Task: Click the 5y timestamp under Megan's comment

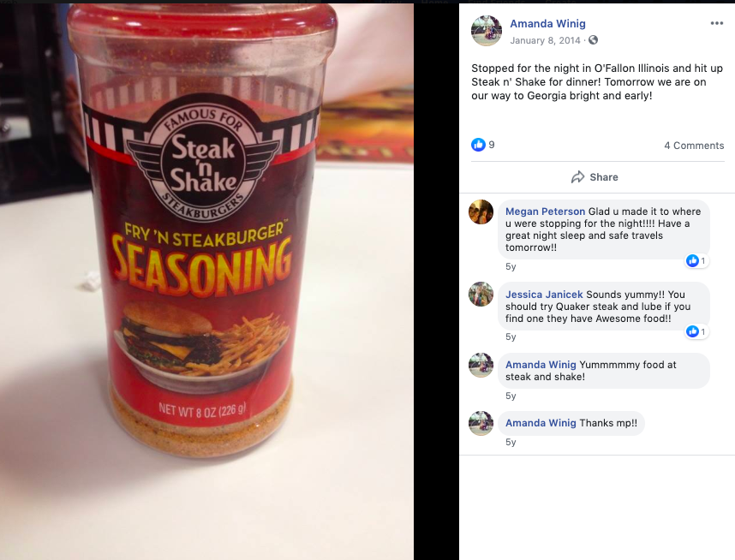Action: 511,266
